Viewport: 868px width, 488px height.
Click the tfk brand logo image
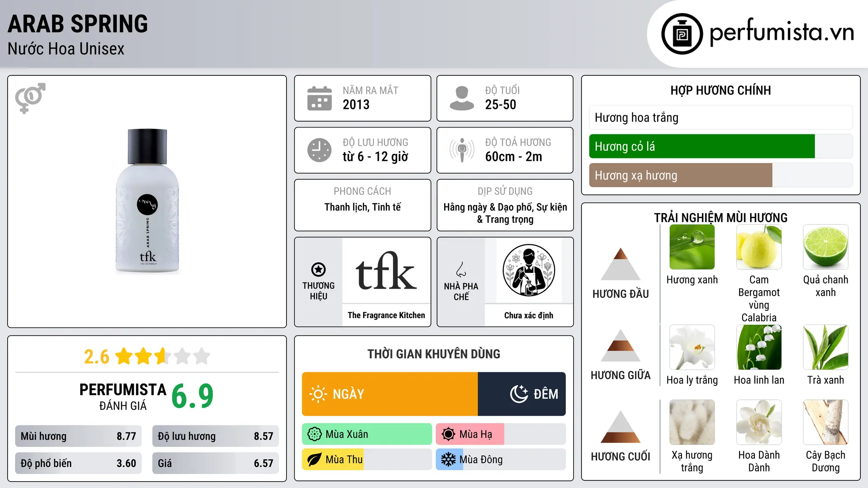(x=386, y=270)
